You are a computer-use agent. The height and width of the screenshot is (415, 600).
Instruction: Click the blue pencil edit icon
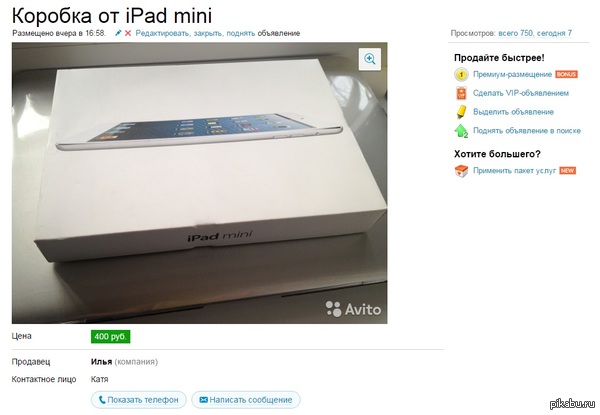[x=118, y=33]
